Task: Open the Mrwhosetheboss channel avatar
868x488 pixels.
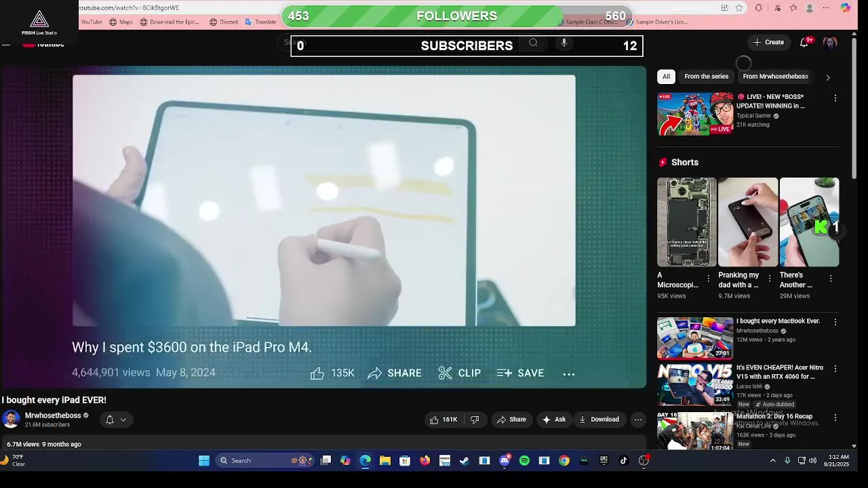Action: (10, 420)
